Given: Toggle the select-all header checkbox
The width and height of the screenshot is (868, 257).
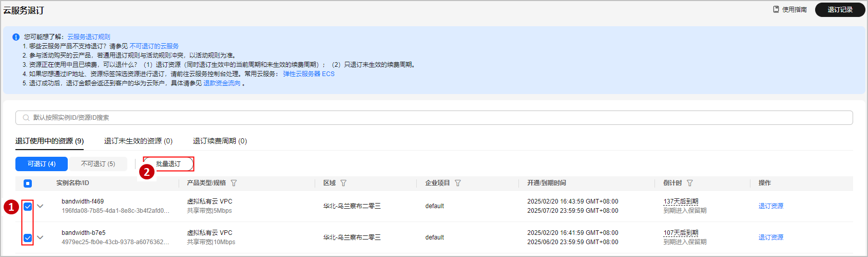Looking at the screenshot, I should click(28, 183).
